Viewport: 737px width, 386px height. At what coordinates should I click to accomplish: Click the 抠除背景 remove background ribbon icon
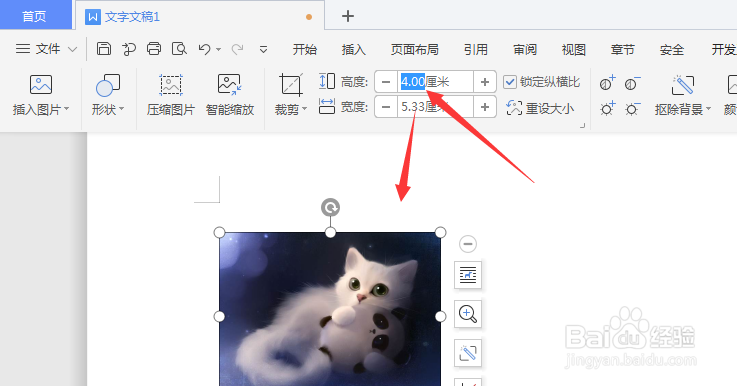point(682,85)
